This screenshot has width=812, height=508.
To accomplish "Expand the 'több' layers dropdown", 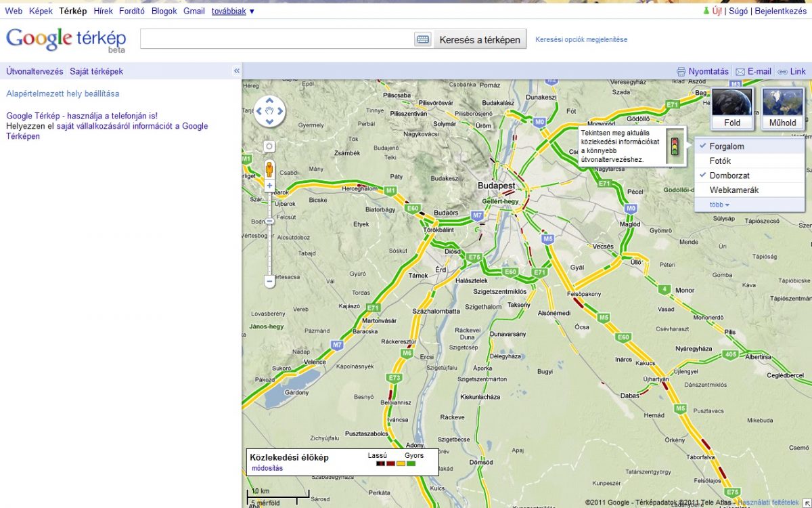I will coord(719,205).
